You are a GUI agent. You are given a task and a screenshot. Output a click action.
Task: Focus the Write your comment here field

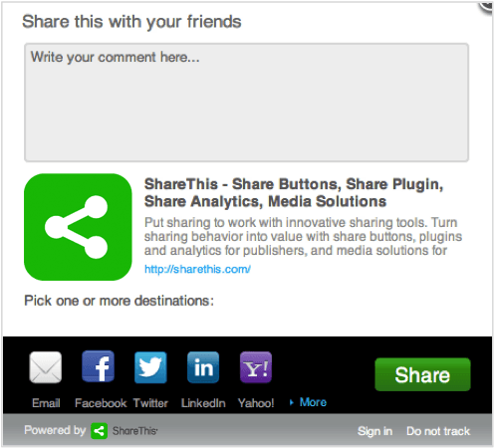click(246, 103)
